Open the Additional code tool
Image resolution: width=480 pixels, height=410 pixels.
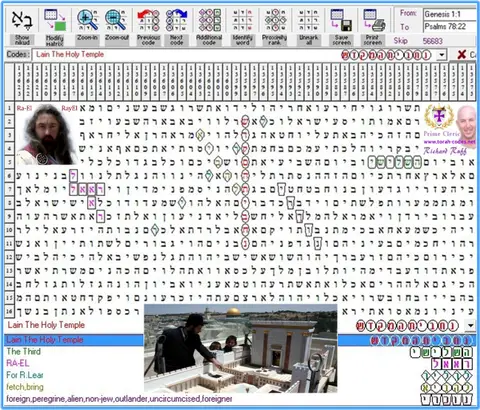[209, 20]
